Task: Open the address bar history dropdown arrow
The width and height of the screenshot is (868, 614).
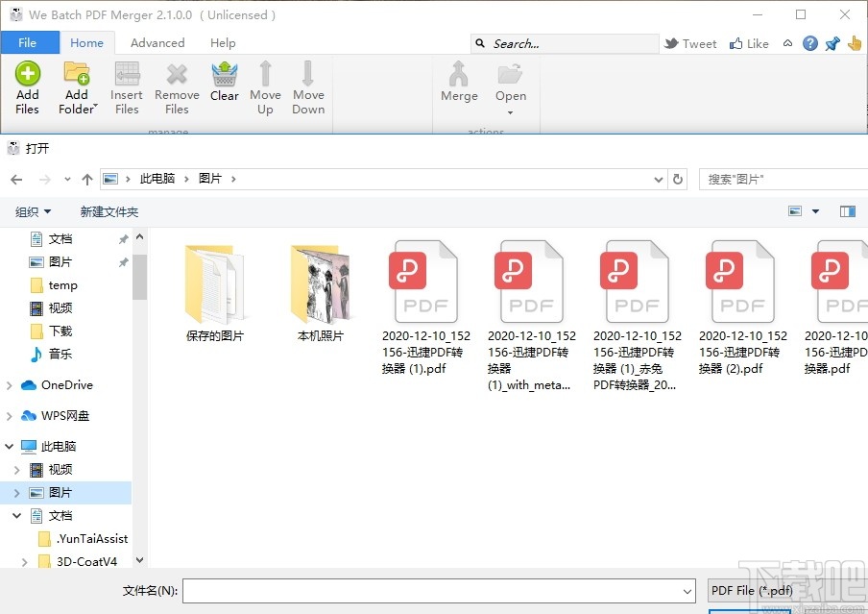Action: [658, 179]
